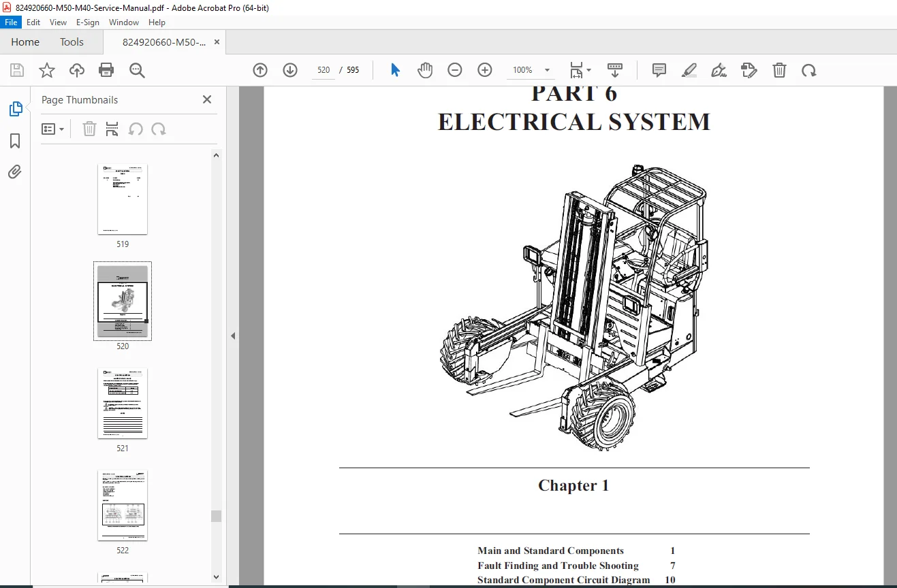Click the thumbnails panel scrollbar thumb
The width and height of the screenshot is (897, 588).
point(217,516)
